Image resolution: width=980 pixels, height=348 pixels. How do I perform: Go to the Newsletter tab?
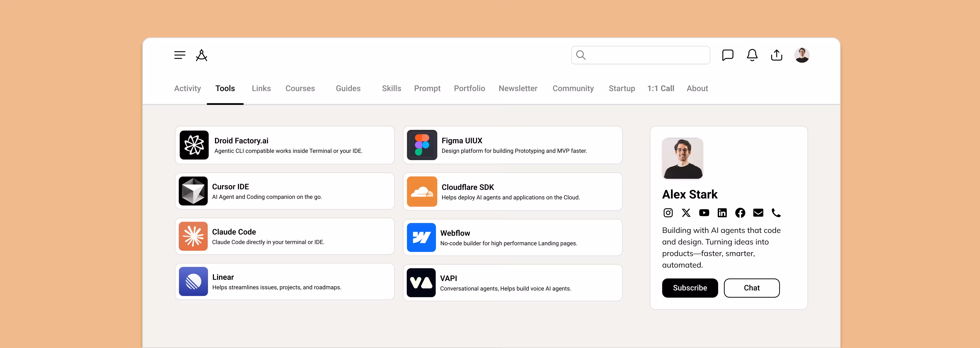518,89
